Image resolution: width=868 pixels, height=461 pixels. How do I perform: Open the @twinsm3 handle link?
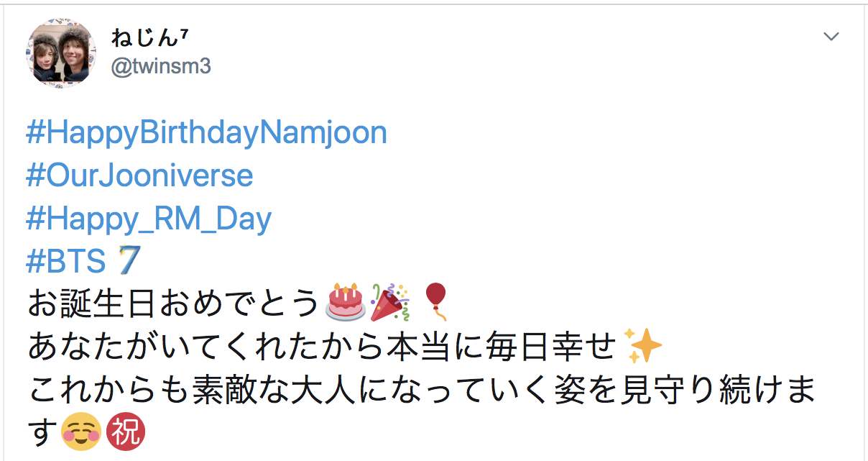pyautogui.click(x=160, y=67)
